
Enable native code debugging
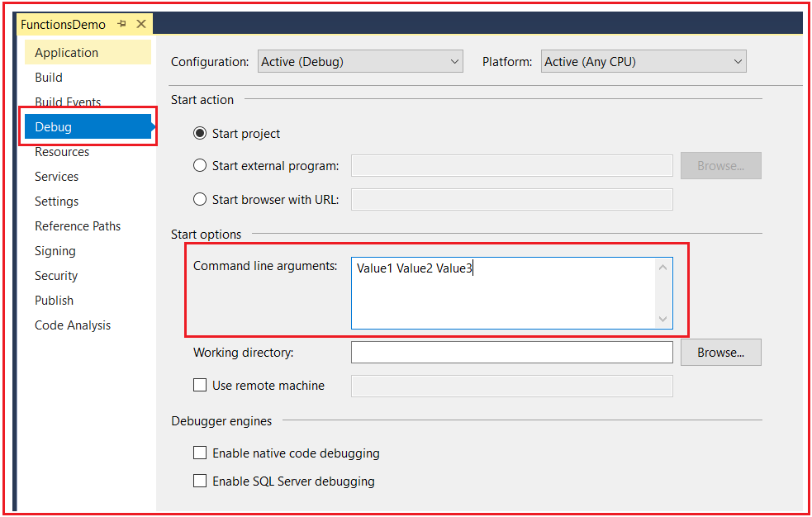(199, 453)
